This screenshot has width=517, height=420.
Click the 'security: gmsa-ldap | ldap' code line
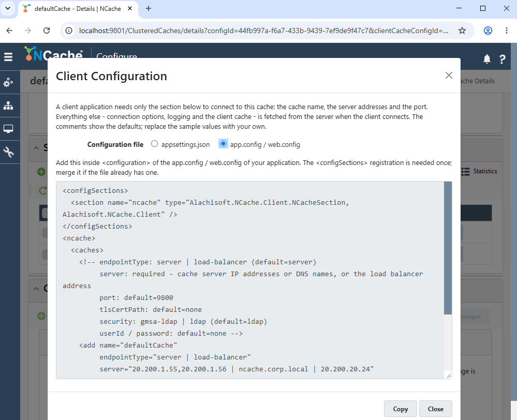click(183, 321)
